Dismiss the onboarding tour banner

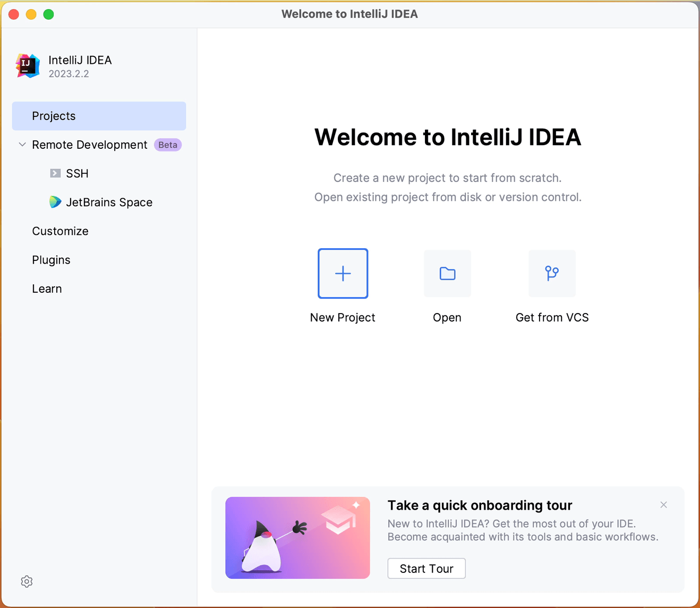point(663,505)
